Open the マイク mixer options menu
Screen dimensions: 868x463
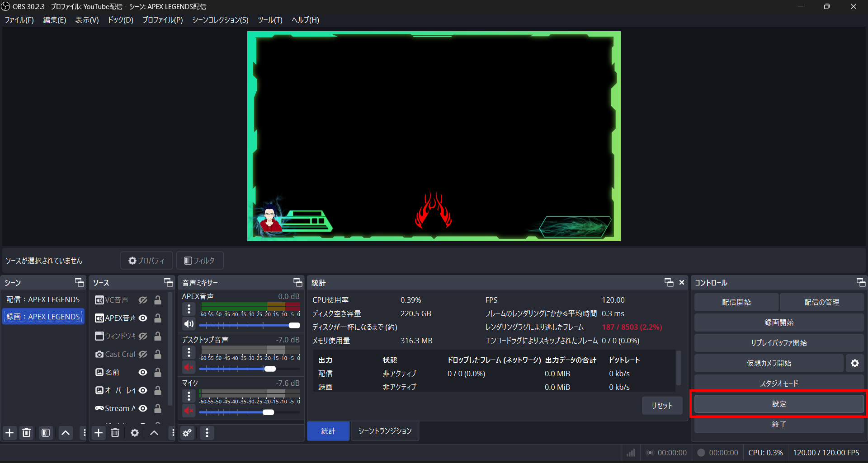tap(189, 396)
